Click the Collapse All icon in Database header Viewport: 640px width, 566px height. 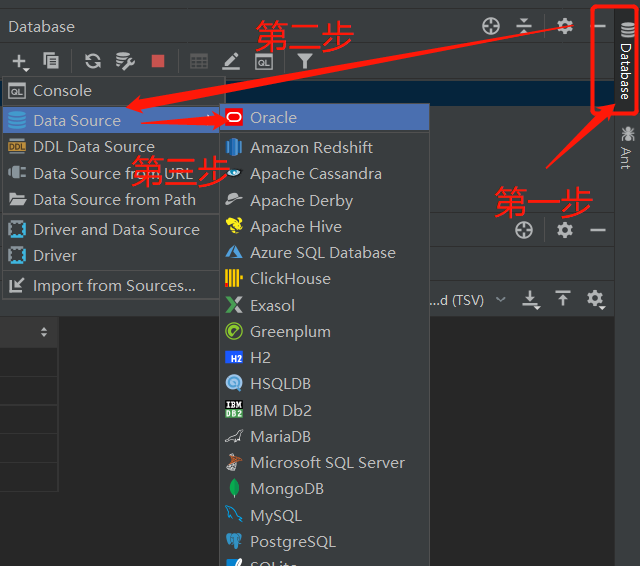click(x=524, y=27)
